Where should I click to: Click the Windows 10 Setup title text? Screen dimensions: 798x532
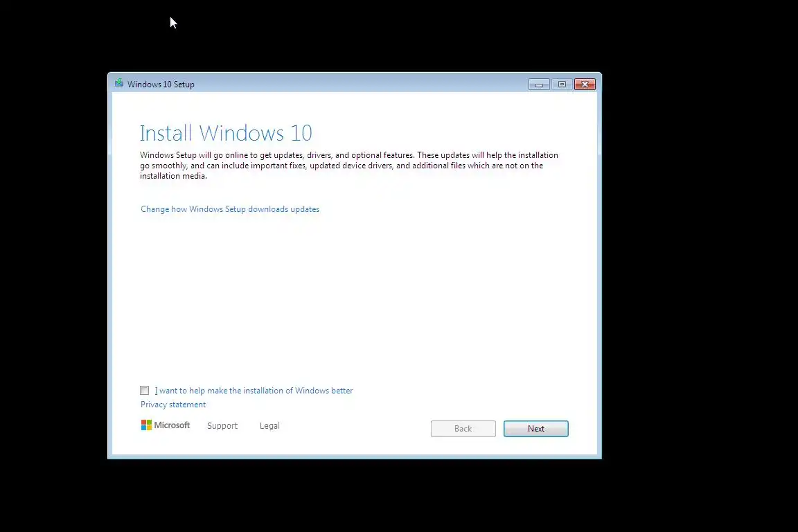coord(161,85)
